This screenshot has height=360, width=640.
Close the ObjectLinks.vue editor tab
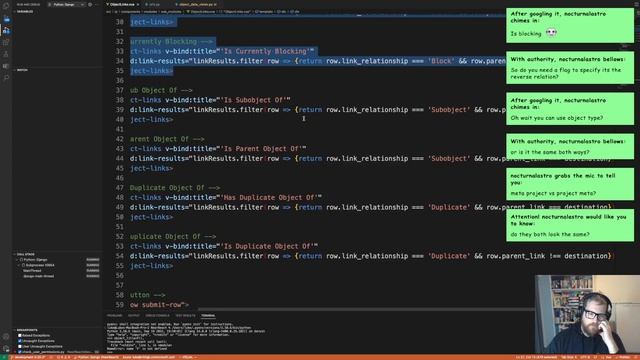coord(138,4)
